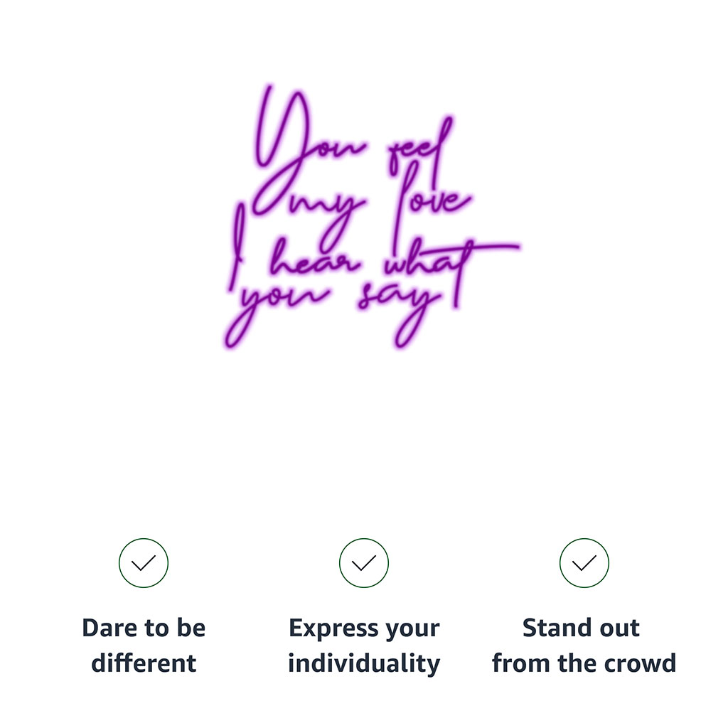Click the checkmark icon above Stand out from the crowd

click(x=584, y=563)
